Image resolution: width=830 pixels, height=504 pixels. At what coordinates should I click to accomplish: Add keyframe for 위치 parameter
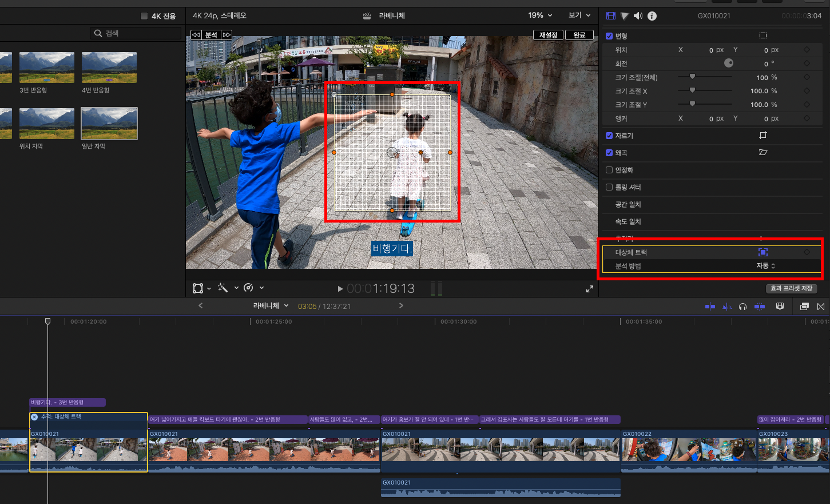click(x=807, y=50)
